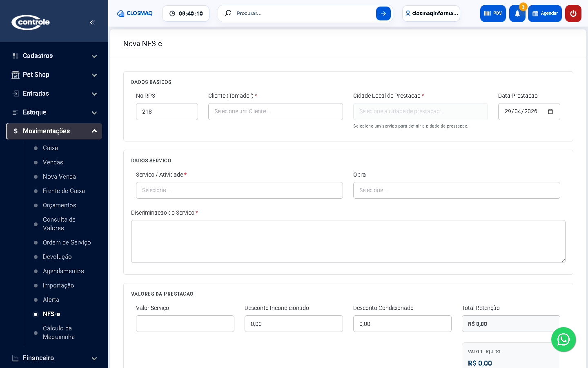Open the PDV barcode button
This screenshot has height=368, width=588.
pyautogui.click(x=493, y=13)
